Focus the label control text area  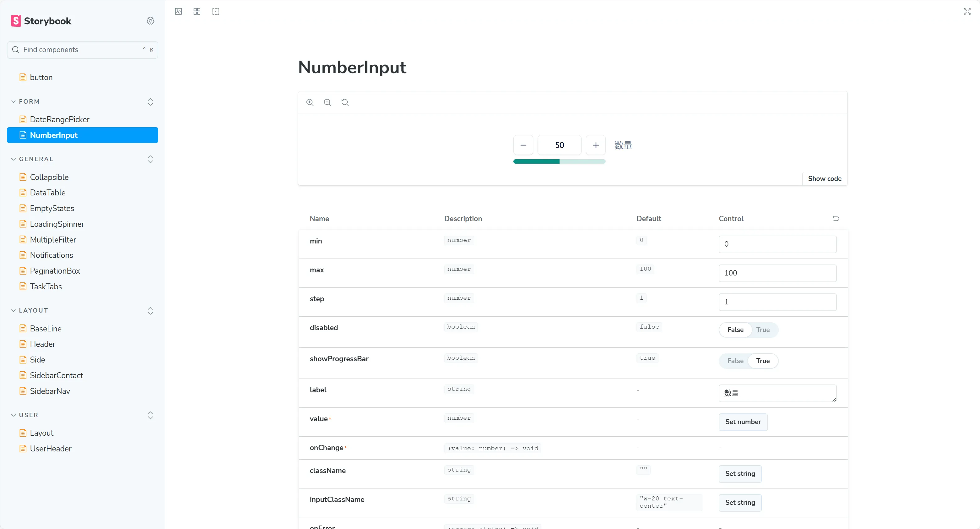777,394
